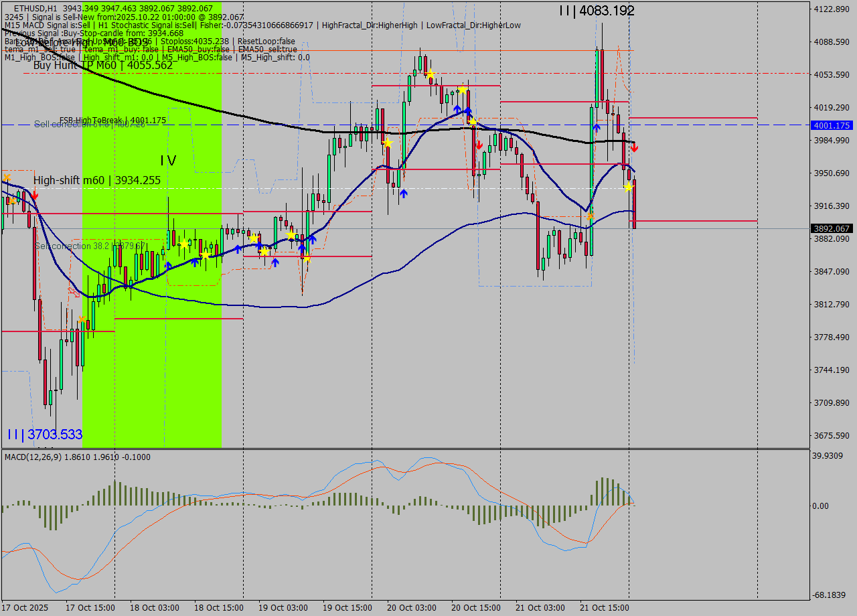Click the 20 Oct 03:00 time axis label
857x616 pixels.
(x=411, y=608)
